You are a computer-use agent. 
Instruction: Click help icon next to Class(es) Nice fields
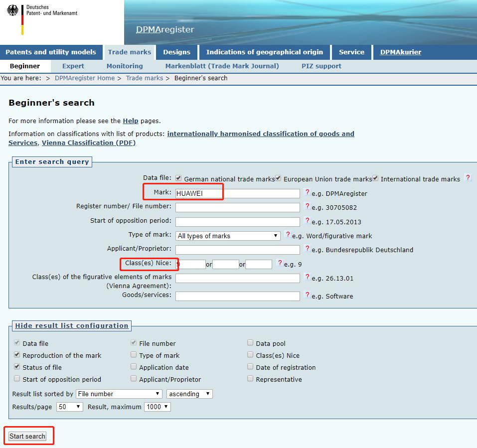point(280,263)
